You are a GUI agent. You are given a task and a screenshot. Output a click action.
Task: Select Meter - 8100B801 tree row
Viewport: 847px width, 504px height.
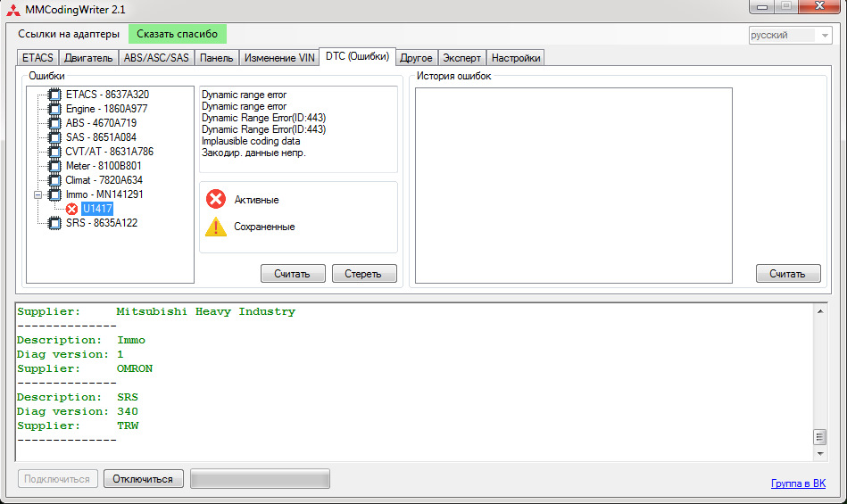click(104, 166)
